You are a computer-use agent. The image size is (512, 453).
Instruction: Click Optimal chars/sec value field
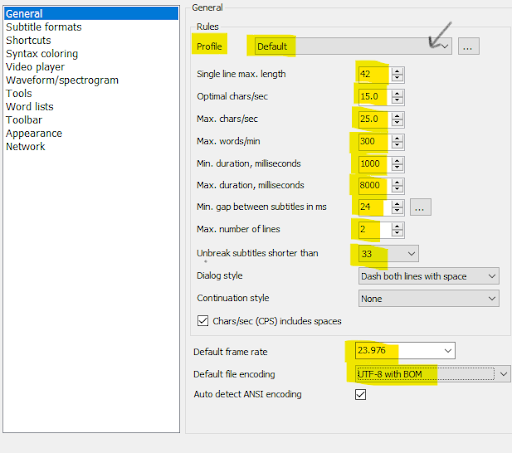(x=374, y=97)
